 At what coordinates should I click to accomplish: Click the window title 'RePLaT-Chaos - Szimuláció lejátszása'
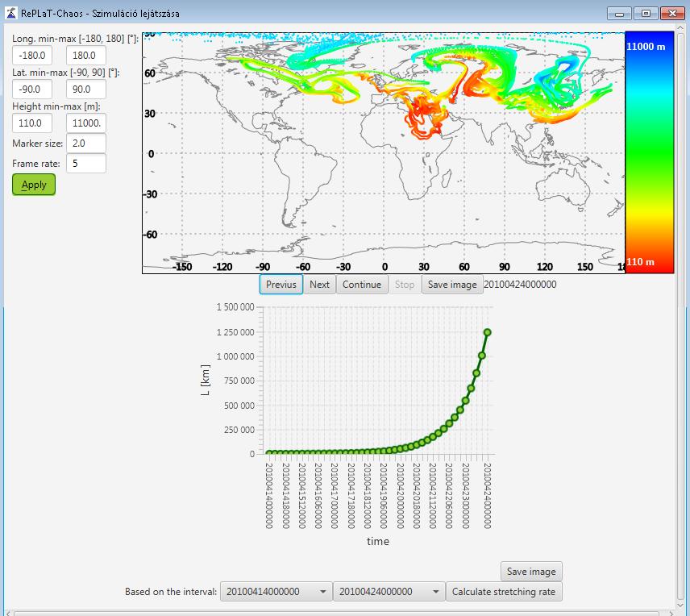tap(100, 13)
